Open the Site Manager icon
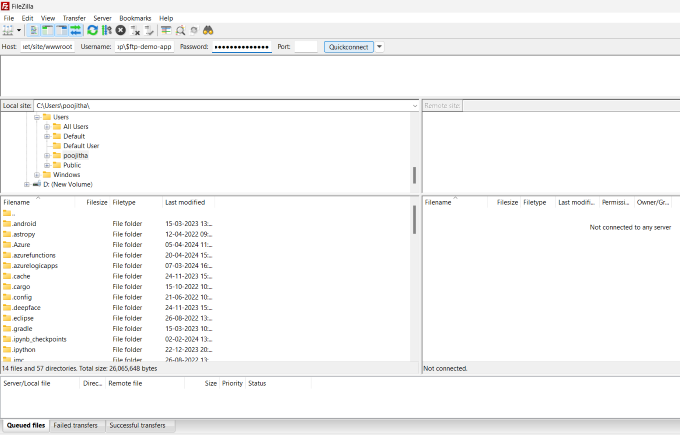Screen dimensions: 680x435 9,31
